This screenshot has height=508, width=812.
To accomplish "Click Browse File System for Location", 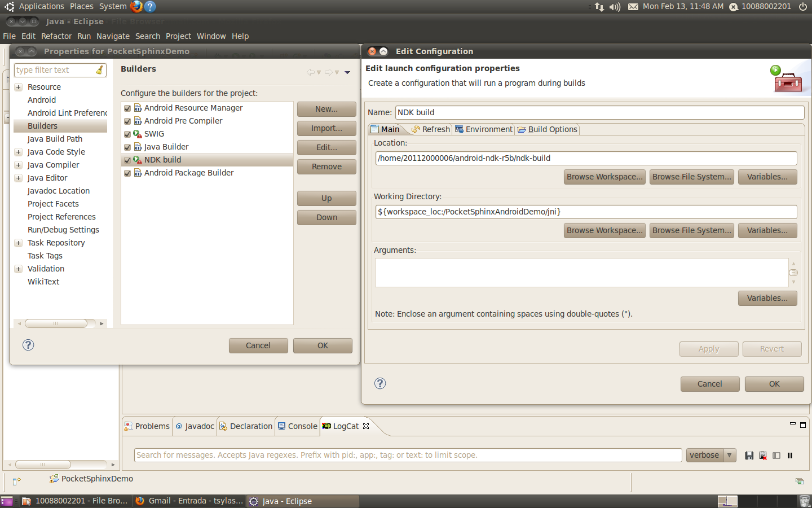I will 691,177.
